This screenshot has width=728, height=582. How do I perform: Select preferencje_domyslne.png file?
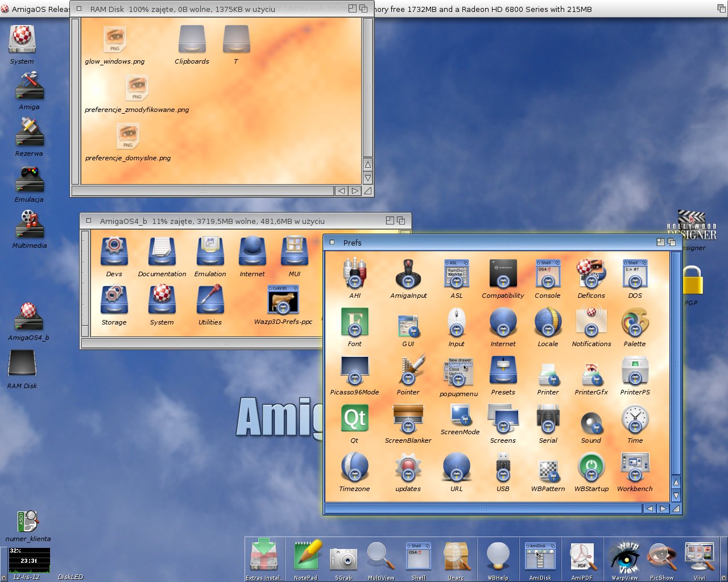coord(127,136)
